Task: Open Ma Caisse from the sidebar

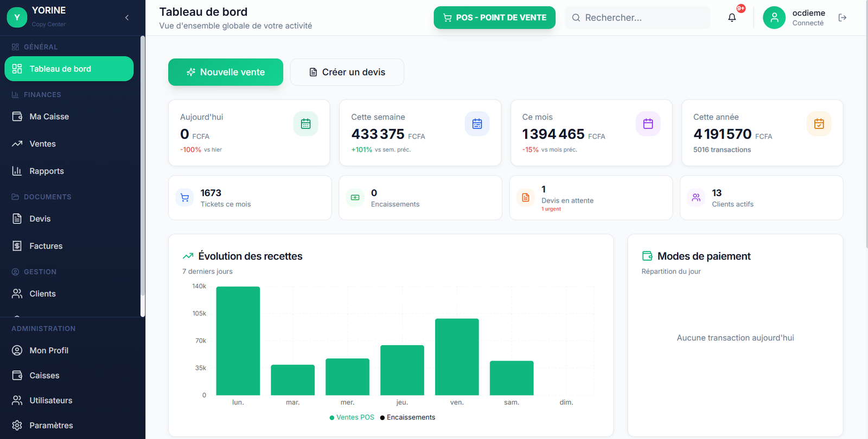Action: pyautogui.click(x=49, y=117)
